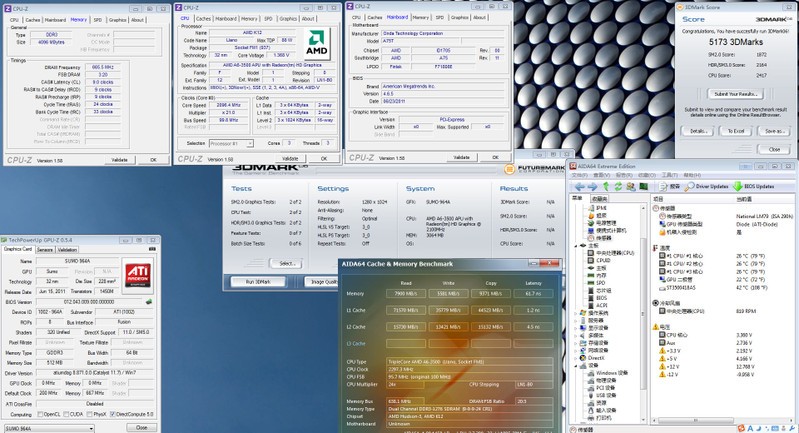Expand the DirectX node in AIDA64 tree

coord(577,358)
